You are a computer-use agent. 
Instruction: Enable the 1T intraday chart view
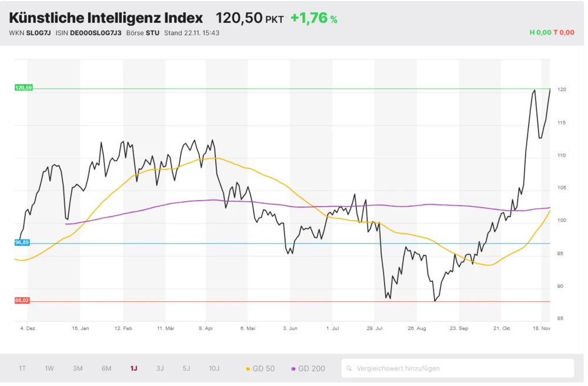[22, 368]
